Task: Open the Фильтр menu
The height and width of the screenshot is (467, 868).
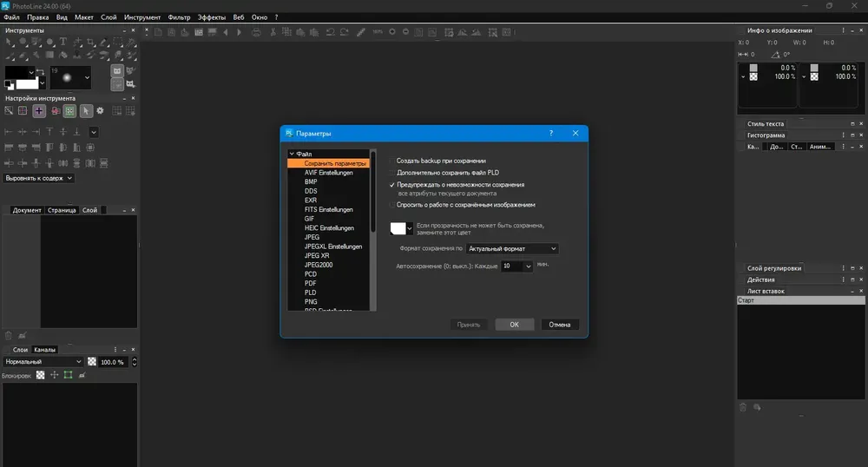Action: [x=179, y=17]
